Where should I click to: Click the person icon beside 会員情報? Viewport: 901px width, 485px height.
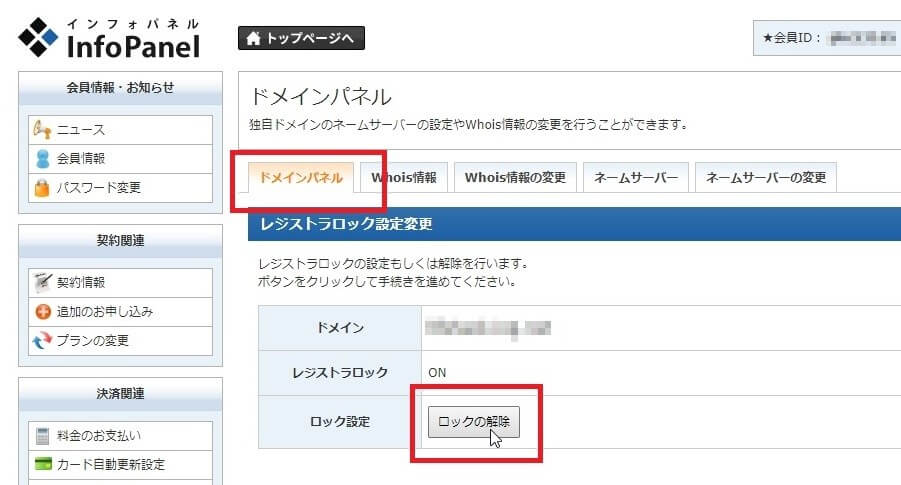(x=42, y=158)
